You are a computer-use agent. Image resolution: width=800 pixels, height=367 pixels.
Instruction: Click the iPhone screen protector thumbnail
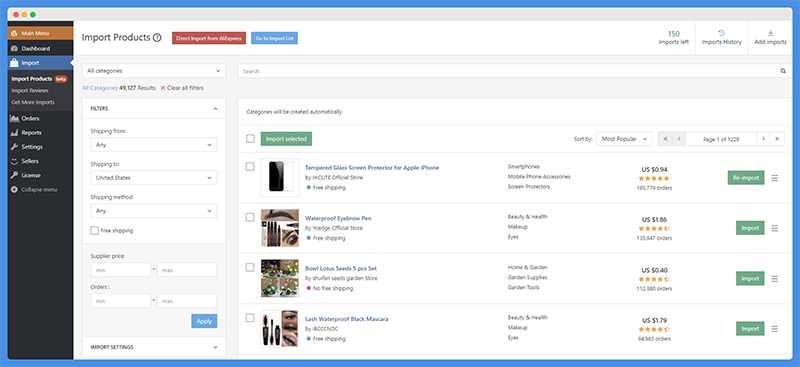280,177
